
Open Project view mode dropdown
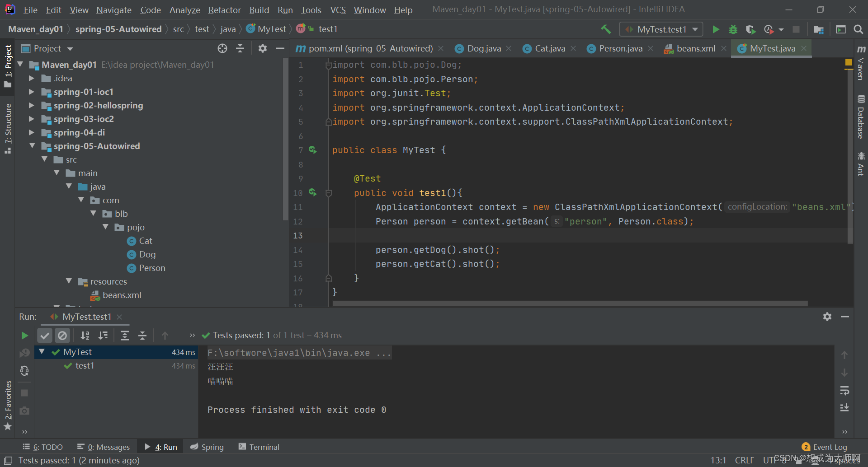tap(70, 49)
